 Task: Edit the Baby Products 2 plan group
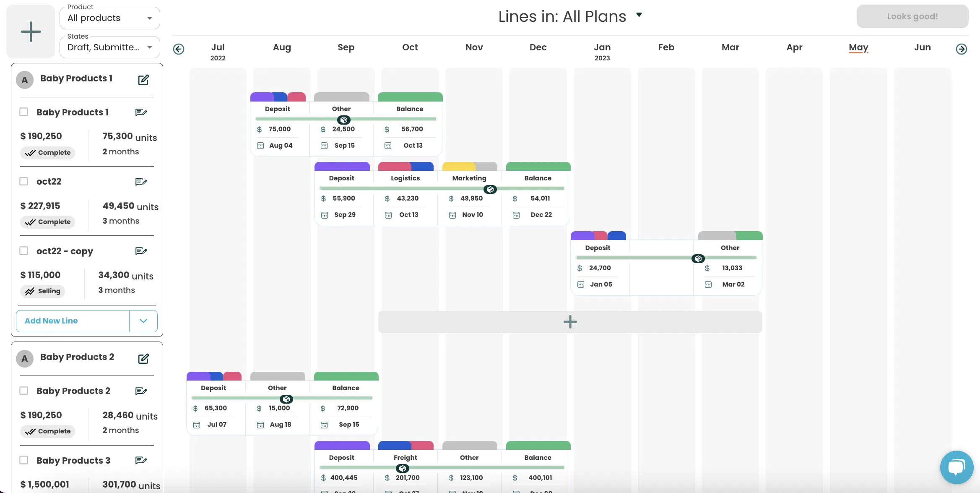(x=143, y=359)
